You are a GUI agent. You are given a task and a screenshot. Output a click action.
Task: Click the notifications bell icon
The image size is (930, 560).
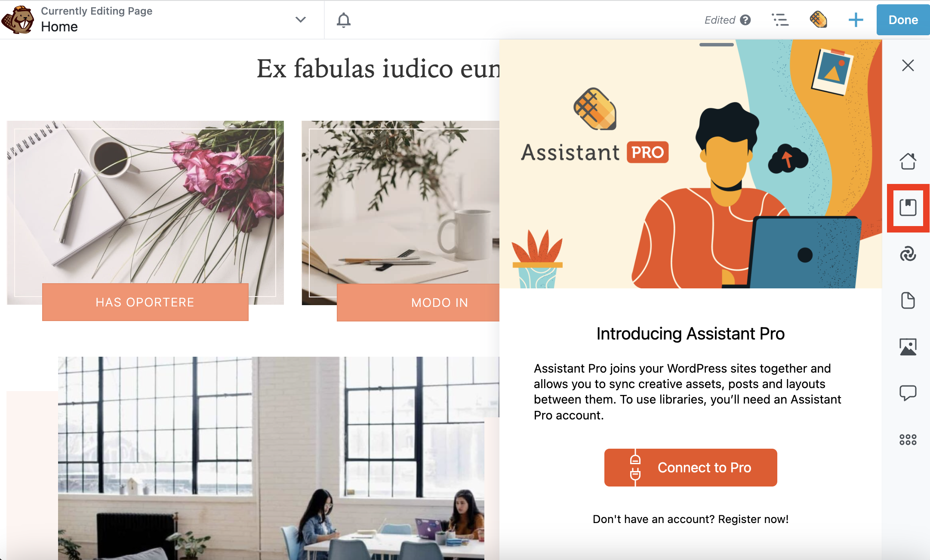click(x=344, y=19)
